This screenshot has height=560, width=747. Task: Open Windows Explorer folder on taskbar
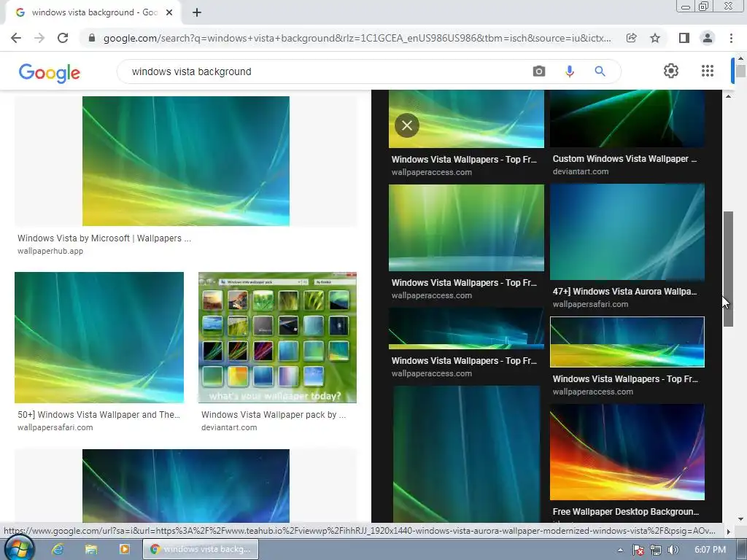click(90, 549)
